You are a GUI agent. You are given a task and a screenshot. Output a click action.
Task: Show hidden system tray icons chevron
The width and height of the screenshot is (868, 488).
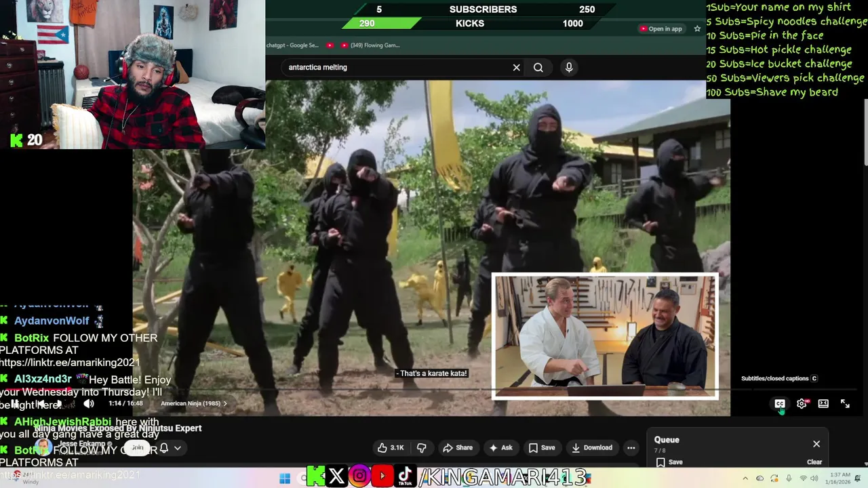[745, 479]
